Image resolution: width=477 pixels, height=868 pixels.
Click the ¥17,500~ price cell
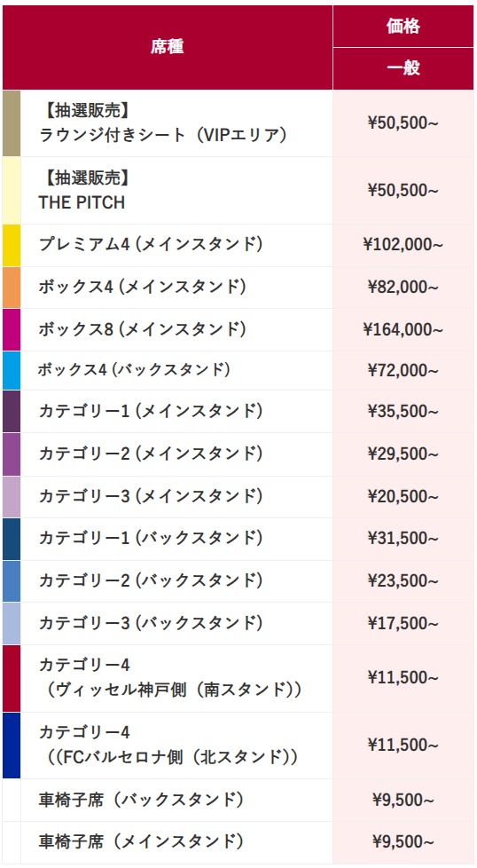point(403,624)
